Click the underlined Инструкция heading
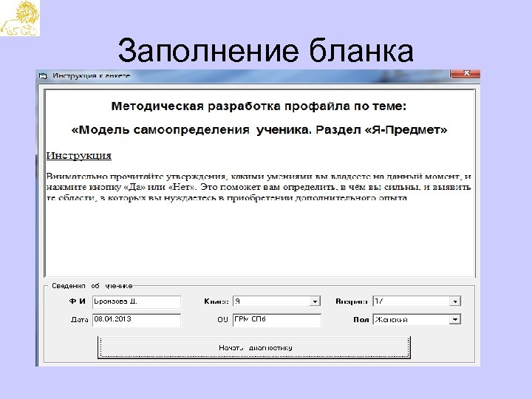This screenshot has width=532, height=399. (79, 155)
